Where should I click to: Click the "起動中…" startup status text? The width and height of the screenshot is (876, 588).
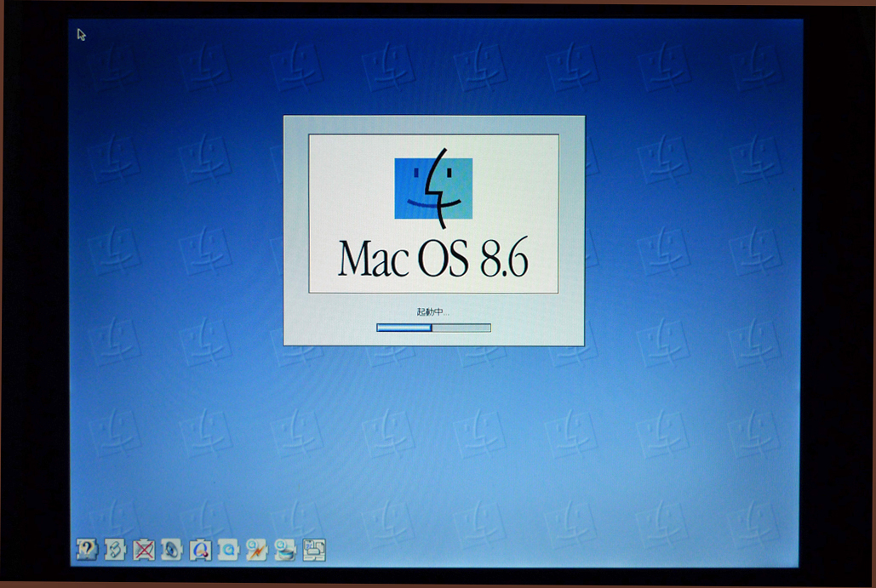433,311
